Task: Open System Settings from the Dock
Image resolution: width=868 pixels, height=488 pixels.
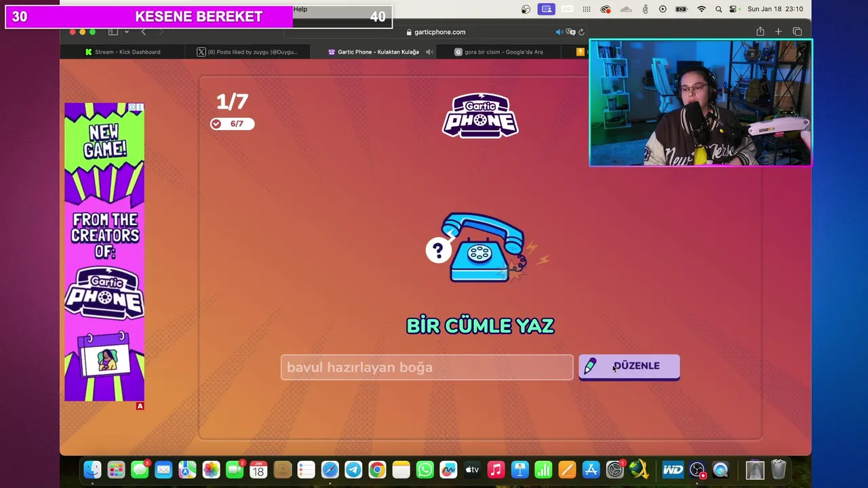Action: tap(614, 470)
